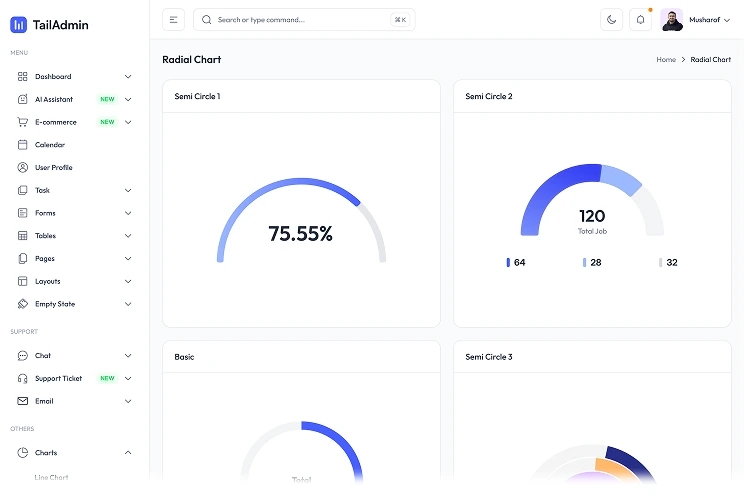Click the search magnifier icon
Viewport: 744px width, 496px height.
(206, 20)
